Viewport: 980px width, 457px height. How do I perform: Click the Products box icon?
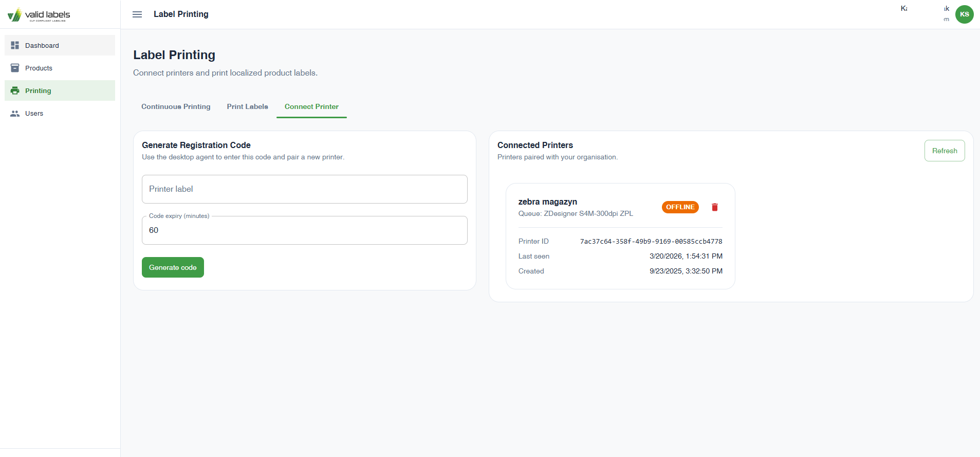(15, 68)
